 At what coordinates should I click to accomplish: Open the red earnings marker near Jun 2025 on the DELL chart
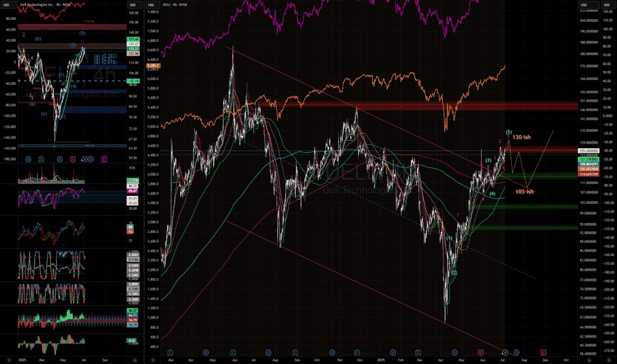[x=481, y=352]
